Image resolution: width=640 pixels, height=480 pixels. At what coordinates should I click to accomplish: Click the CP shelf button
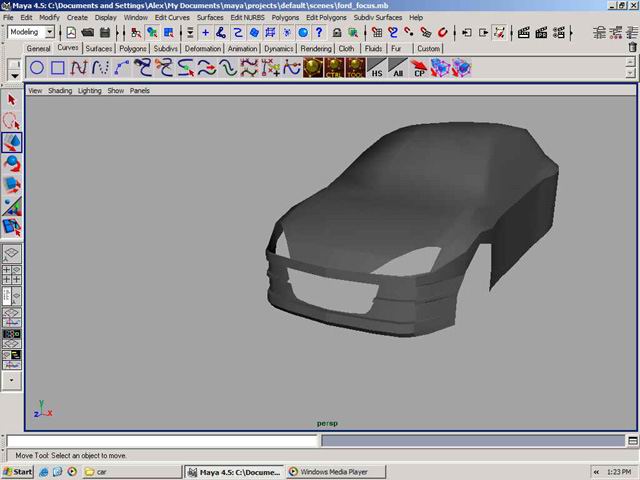click(419, 68)
